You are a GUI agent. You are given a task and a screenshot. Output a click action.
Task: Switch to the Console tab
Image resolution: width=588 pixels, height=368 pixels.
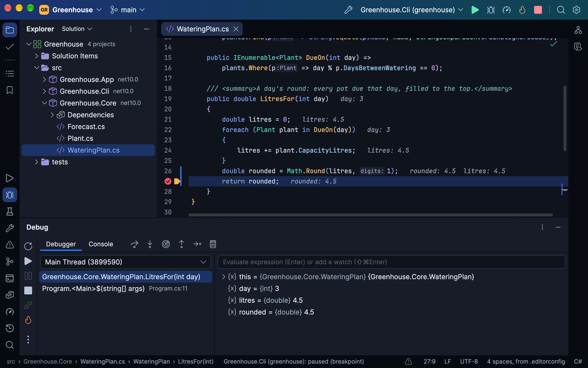(101, 244)
